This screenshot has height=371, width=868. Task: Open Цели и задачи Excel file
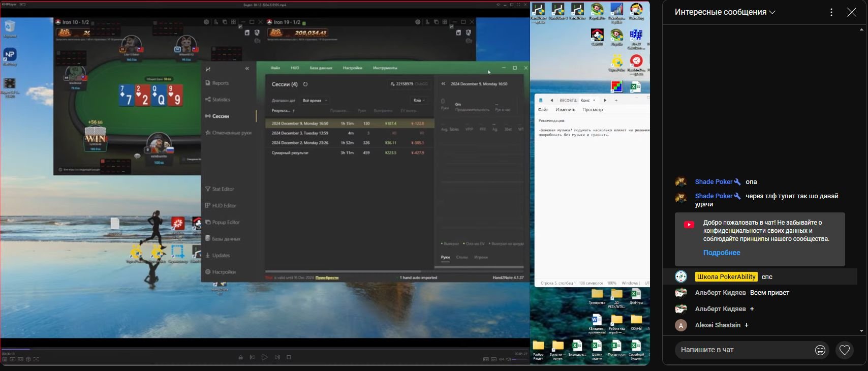point(597,350)
